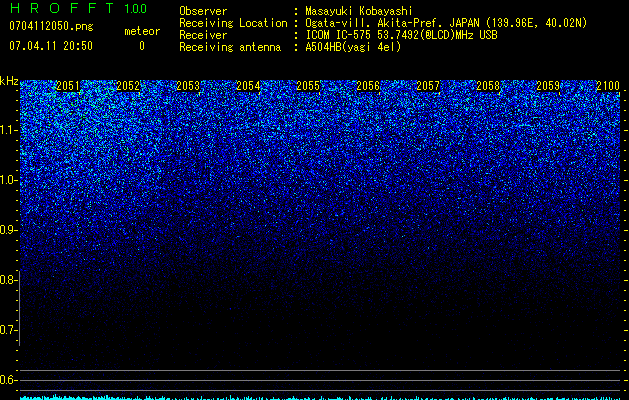
Task: Click the Observer label
Action: (203, 11)
